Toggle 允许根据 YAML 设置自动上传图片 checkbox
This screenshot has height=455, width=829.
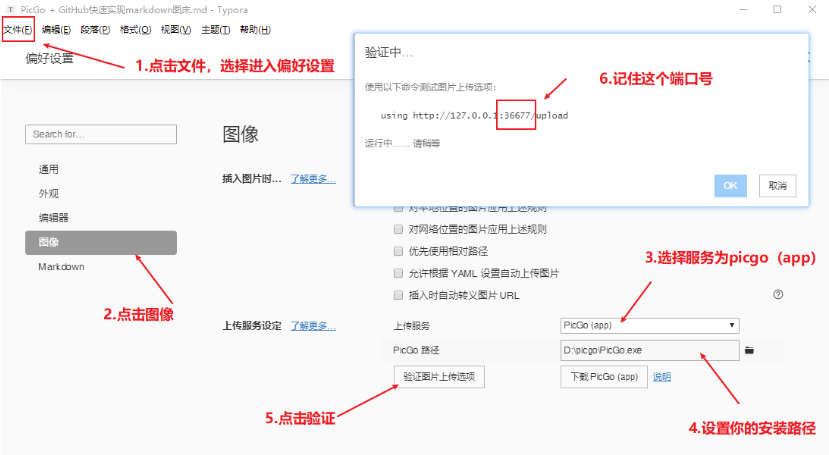tap(399, 273)
